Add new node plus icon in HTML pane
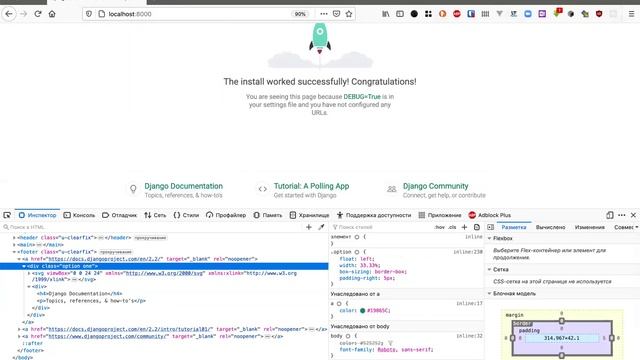 tap(309, 227)
